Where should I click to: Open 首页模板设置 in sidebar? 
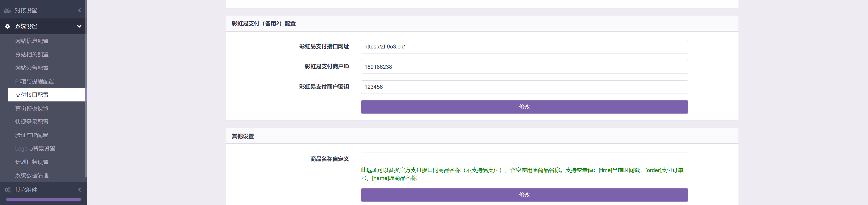coord(32,108)
